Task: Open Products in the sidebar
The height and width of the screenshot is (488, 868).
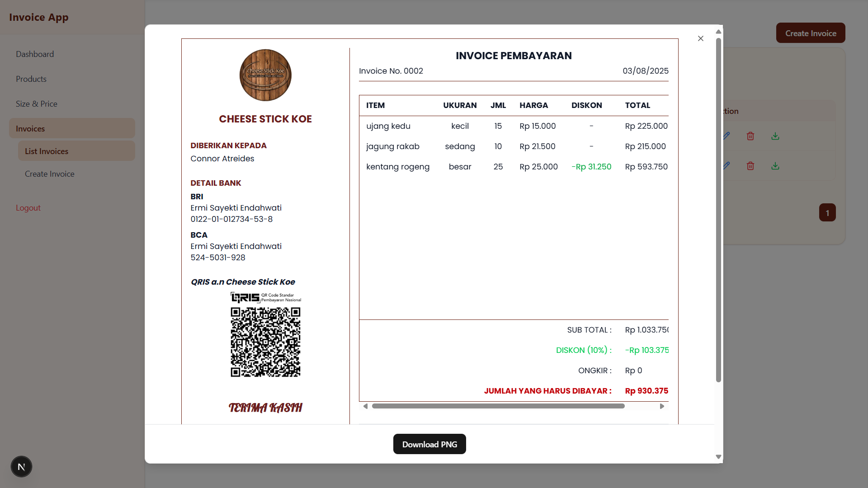Action: pos(31,79)
